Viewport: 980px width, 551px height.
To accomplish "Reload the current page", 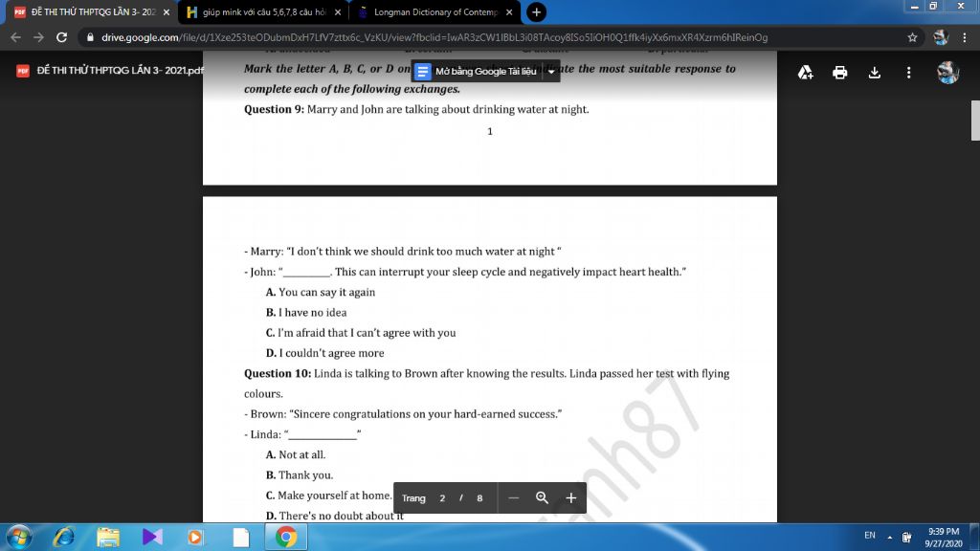I will (x=61, y=37).
